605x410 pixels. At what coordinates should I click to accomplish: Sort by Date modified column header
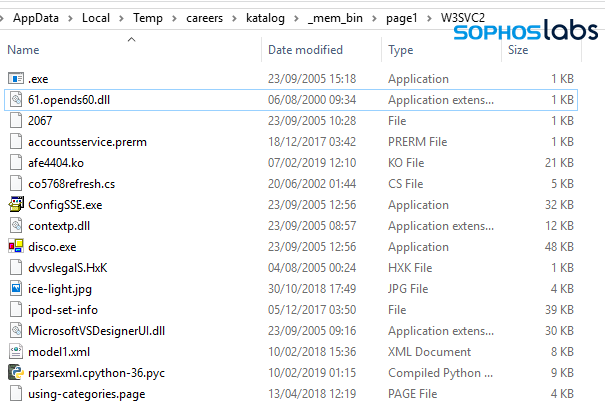click(305, 49)
